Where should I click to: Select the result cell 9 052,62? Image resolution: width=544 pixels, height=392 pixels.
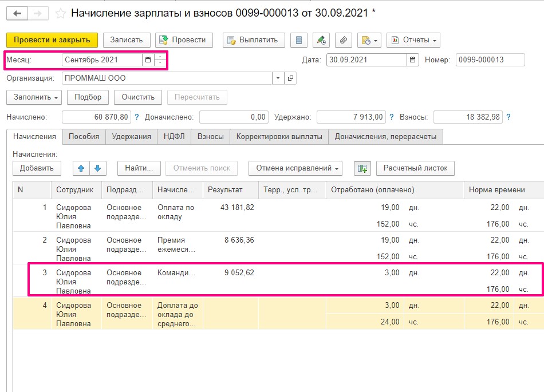coord(231,281)
